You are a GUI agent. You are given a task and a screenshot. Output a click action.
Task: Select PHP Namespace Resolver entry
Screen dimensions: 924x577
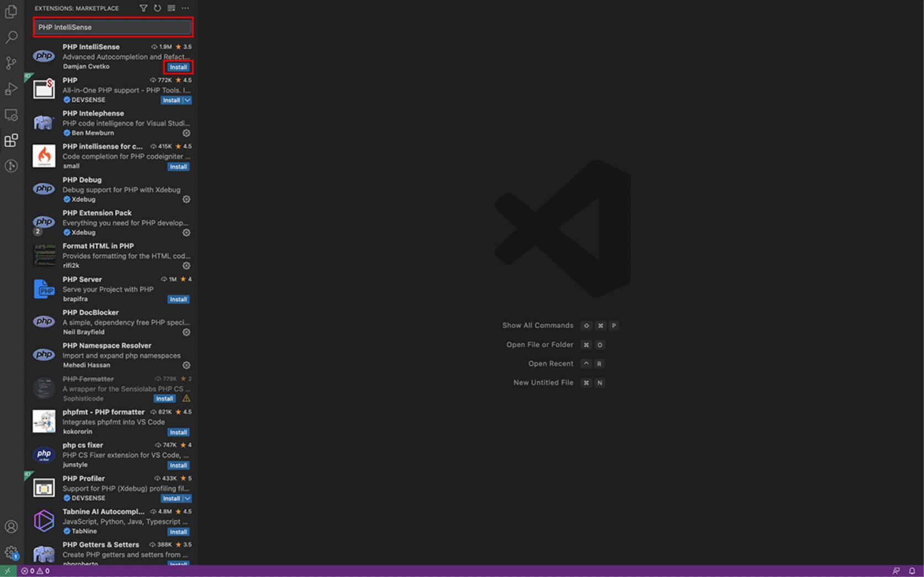click(111, 355)
